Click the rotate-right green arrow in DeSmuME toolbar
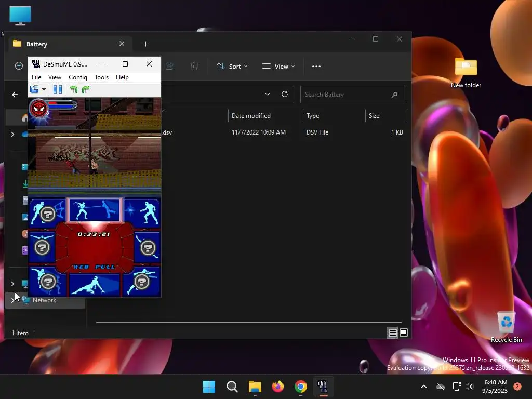This screenshot has width=532, height=399. pyautogui.click(x=85, y=89)
